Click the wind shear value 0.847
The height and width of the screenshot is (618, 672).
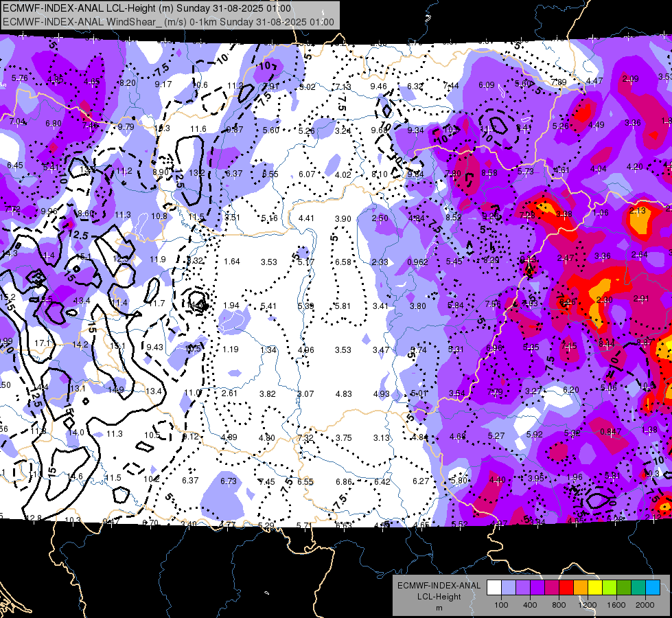610,431
